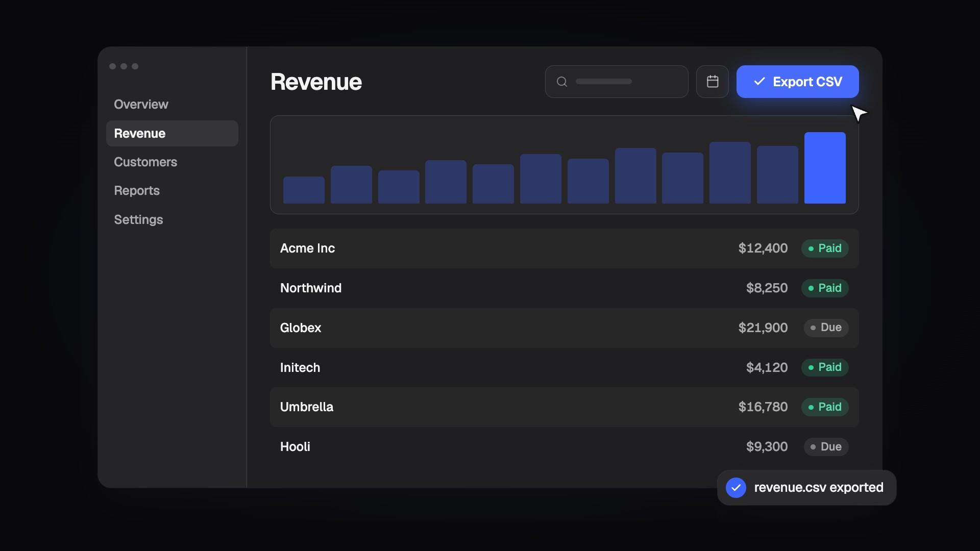Select Revenue in the sidebar

click(x=172, y=133)
